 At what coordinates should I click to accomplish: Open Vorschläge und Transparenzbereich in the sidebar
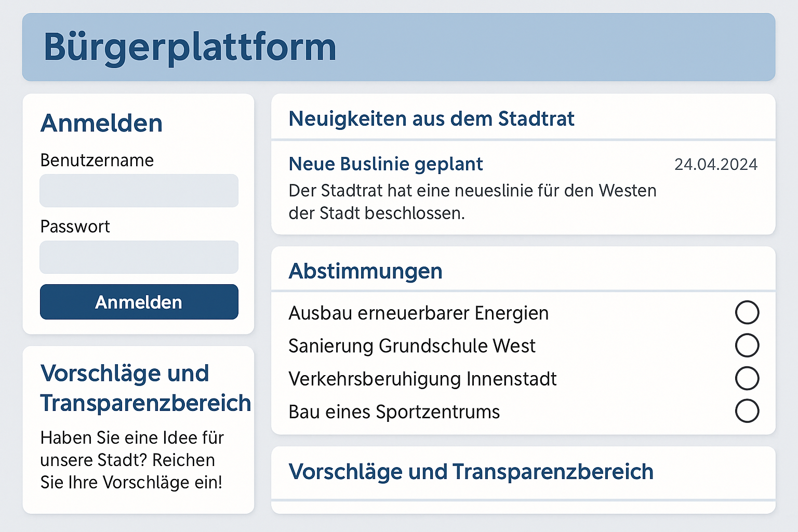click(146, 388)
